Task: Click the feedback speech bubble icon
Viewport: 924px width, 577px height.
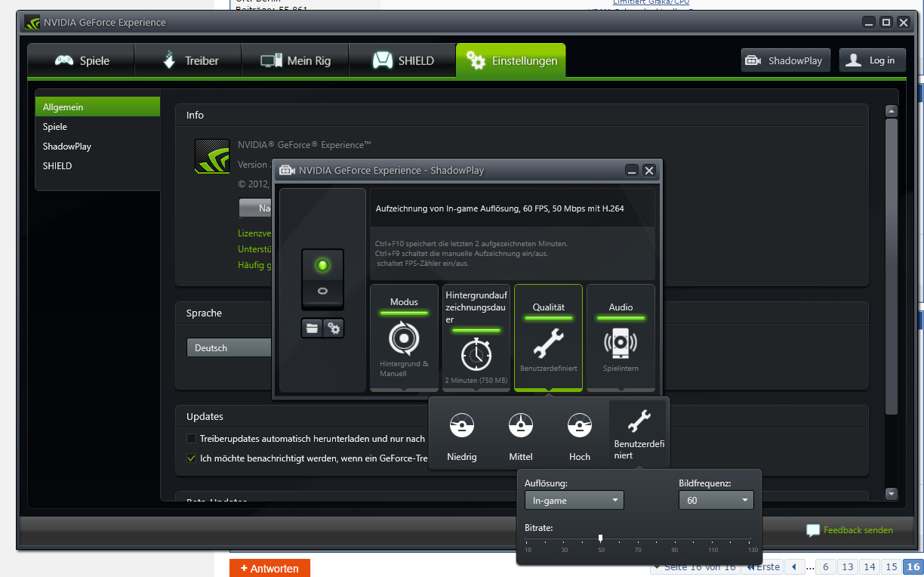Action: pyautogui.click(x=813, y=530)
